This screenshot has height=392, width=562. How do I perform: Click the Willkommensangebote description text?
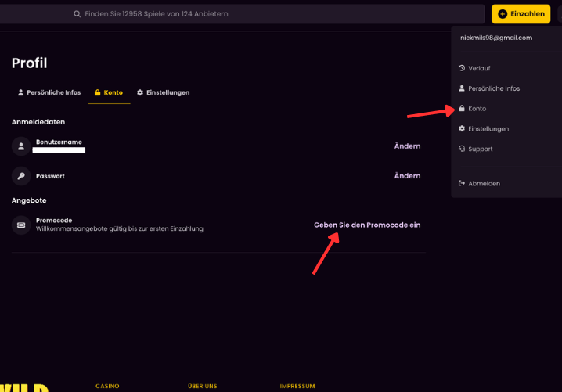pos(119,228)
